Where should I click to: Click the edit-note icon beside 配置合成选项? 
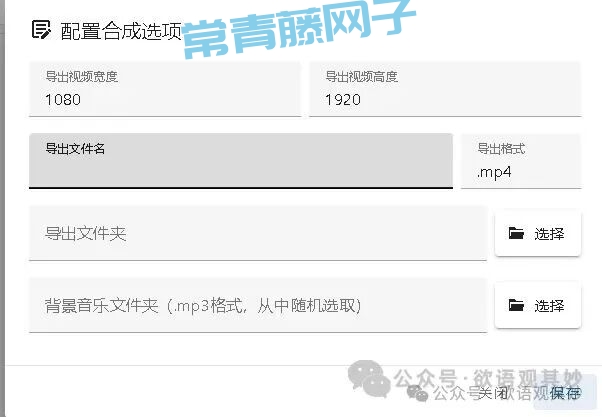41,29
